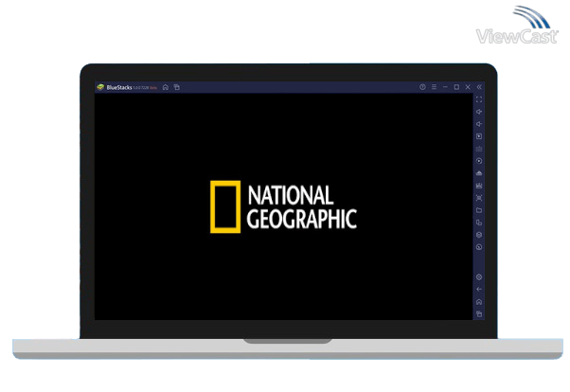Open the hamburger menu in title bar
570x392 pixels.
[x=434, y=87]
